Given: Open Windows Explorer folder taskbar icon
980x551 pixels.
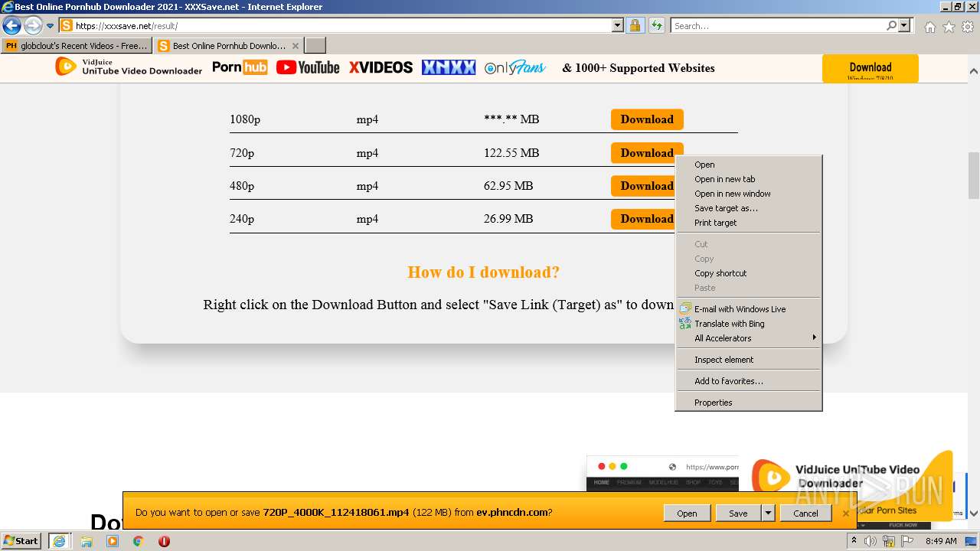Looking at the screenshot, I should (87, 541).
